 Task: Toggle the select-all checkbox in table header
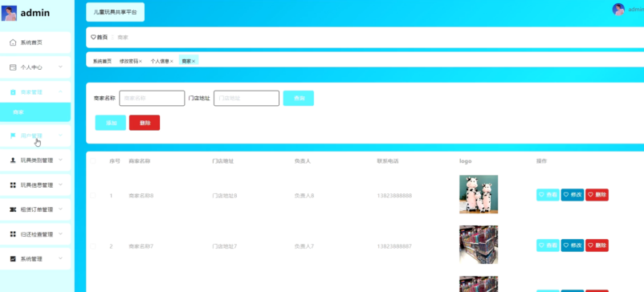tap(93, 161)
